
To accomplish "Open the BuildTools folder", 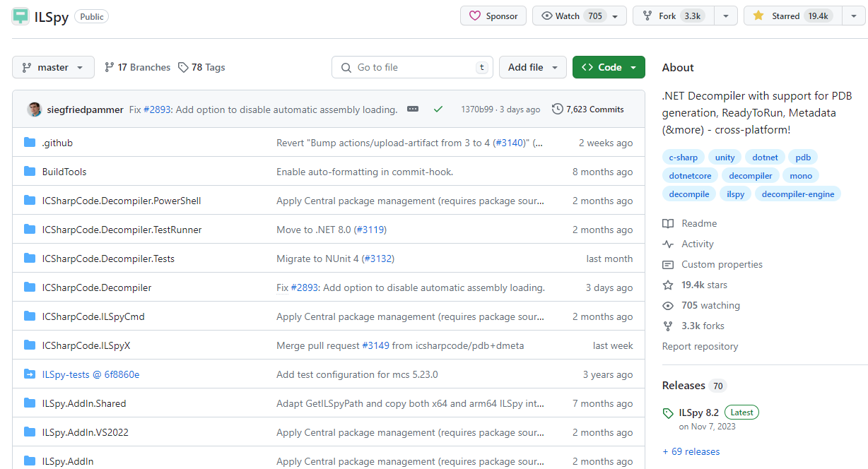I will 64,172.
